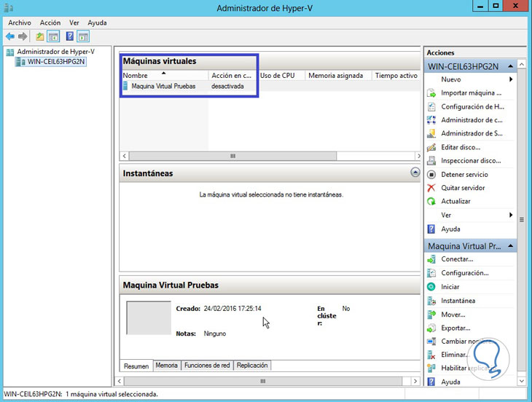Viewport: 532px width, 402px height.
Task: Click the Instantánea snapshot icon
Action: 431,301
